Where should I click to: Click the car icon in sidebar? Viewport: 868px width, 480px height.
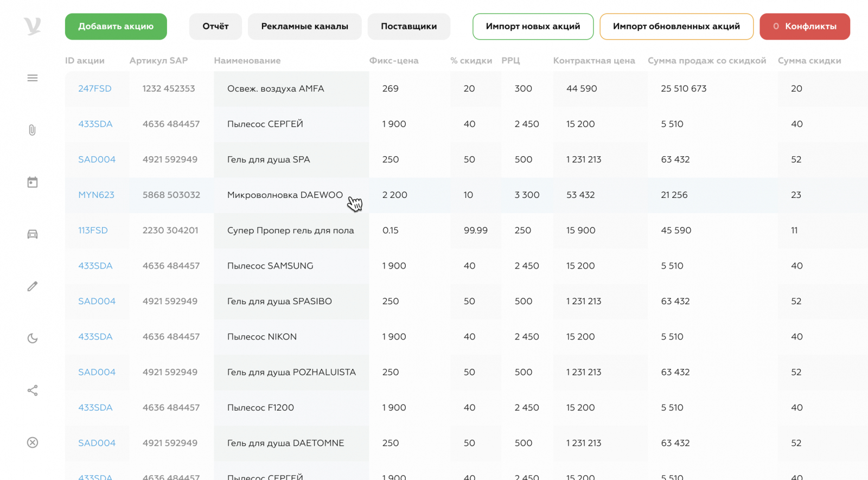[33, 234]
